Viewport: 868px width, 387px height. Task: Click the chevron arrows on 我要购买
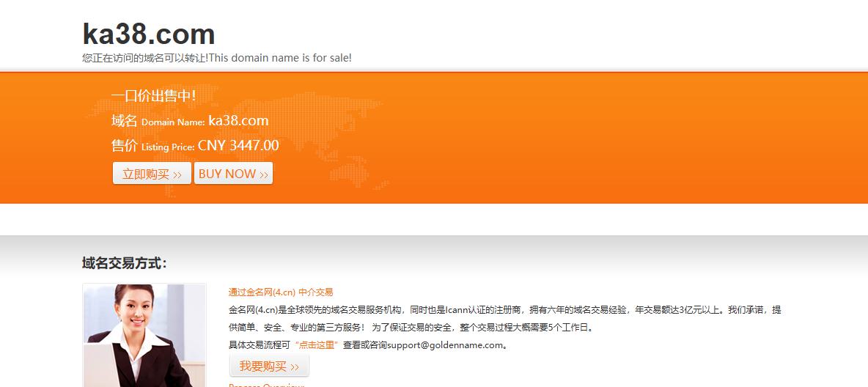pos(295,368)
